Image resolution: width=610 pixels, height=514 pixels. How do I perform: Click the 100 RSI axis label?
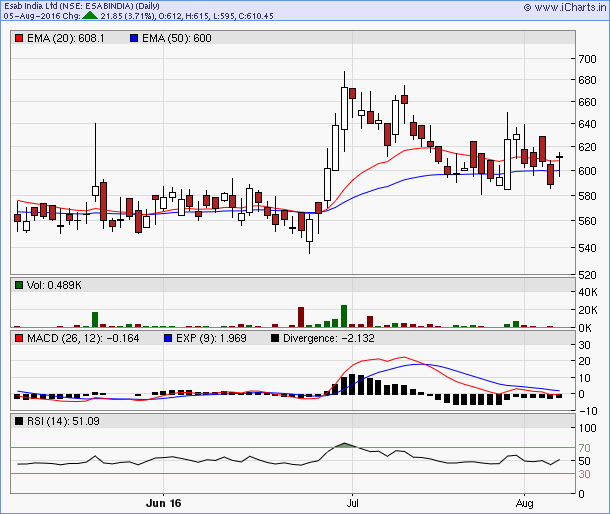click(x=587, y=428)
